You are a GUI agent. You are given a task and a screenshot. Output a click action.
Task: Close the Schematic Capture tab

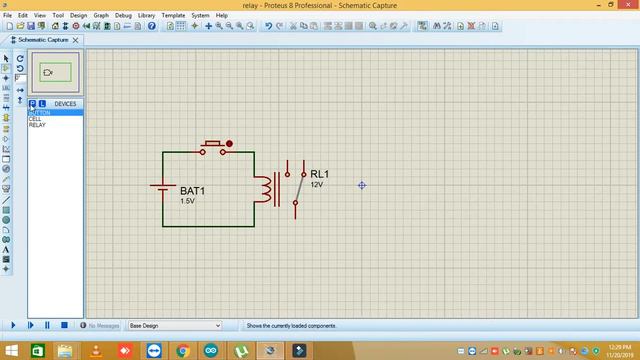point(76,40)
